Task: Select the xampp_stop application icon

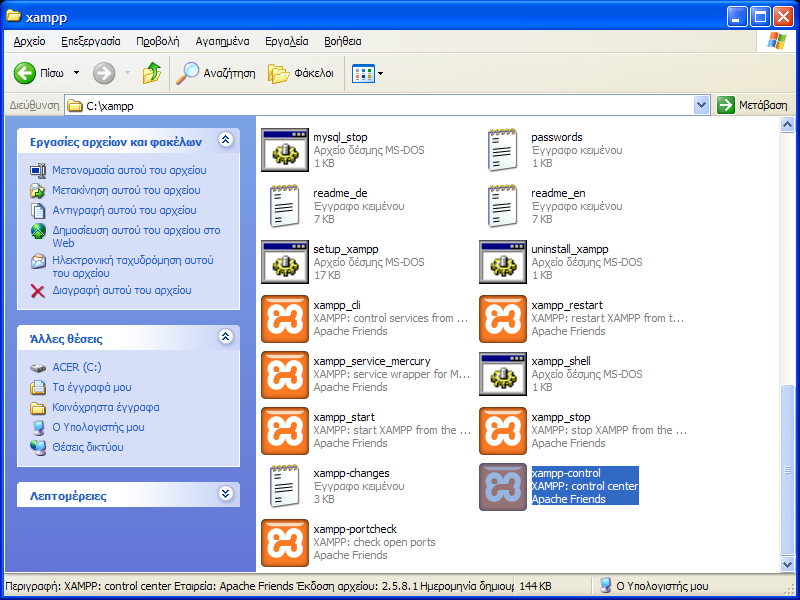Action: (x=503, y=431)
